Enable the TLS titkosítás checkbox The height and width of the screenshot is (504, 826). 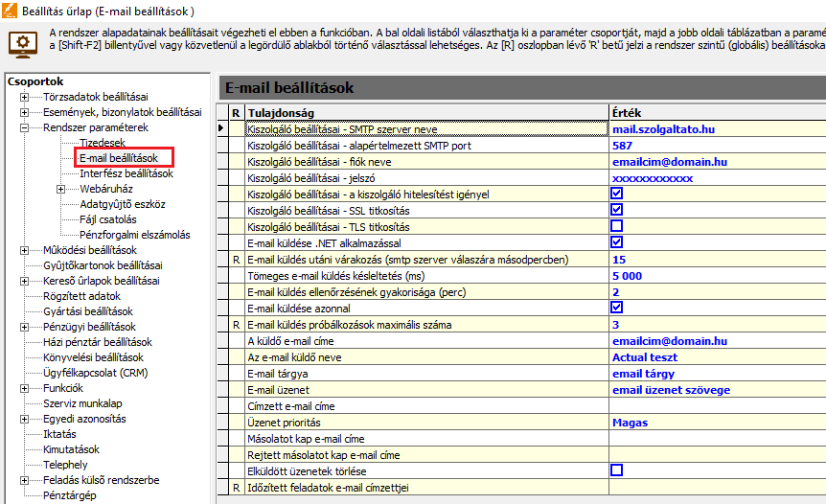(x=617, y=226)
